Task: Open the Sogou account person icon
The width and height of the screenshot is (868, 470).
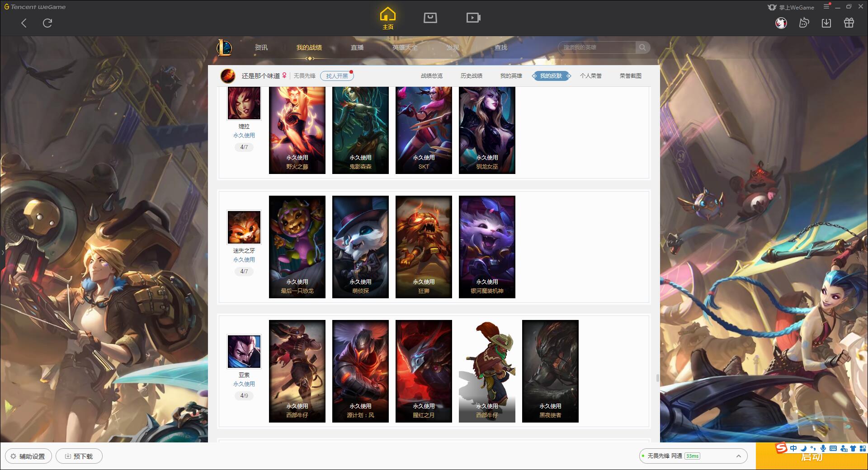Action: click(843, 448)
